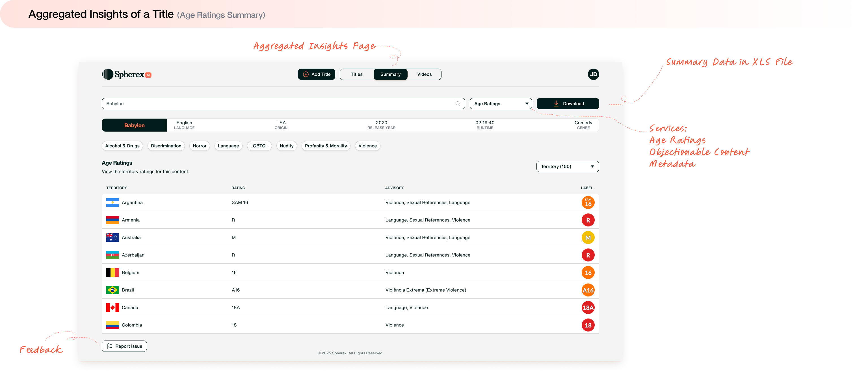Click the Report Issue button
868x373 pixels.
click(124, 346)
